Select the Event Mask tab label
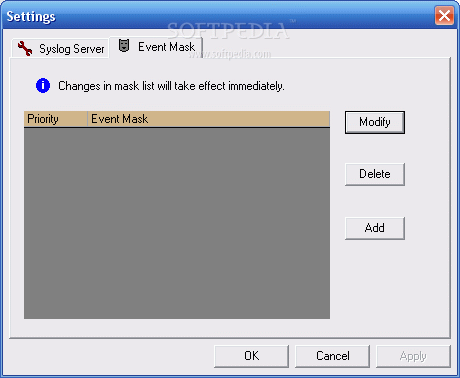Viewport: 460px width, 378px height. coord(166,47)
